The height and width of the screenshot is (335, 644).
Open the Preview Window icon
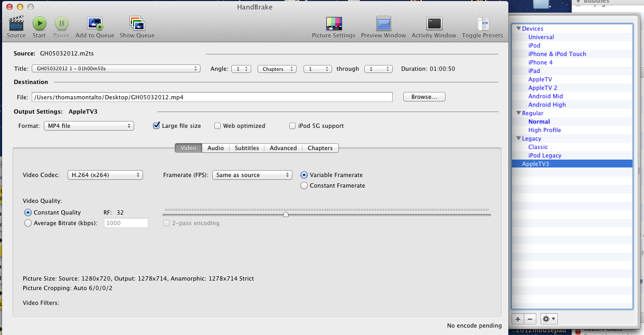point(383,24)
